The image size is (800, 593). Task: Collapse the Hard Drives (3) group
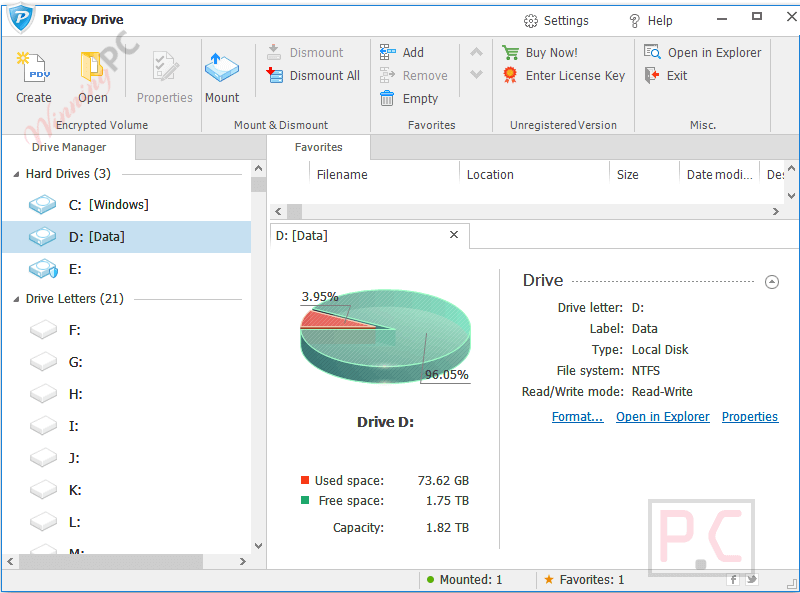(16, 175)
